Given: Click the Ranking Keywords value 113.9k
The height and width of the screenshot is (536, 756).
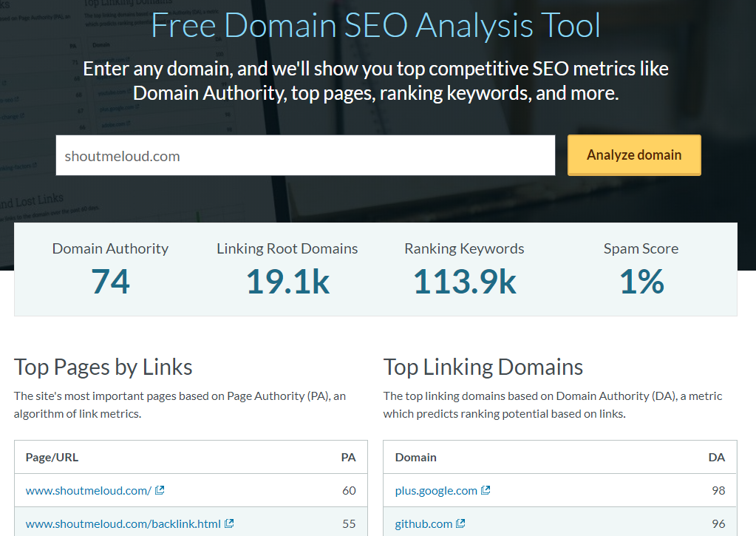Looking at the screenshot, I should (x=464, y=281).
